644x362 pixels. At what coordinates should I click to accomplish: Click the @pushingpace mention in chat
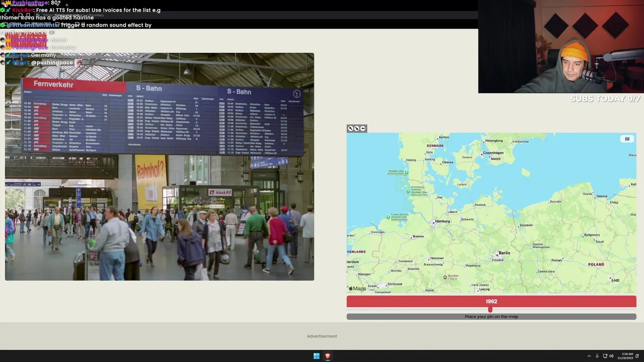pyautogui.click(x=52, y=63)
